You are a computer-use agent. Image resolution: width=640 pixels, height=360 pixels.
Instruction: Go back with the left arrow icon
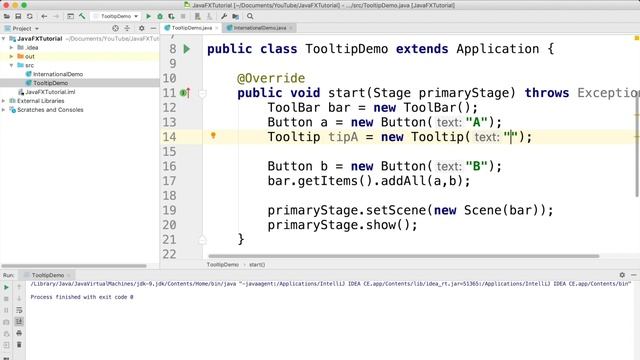[x=44, y=16]
